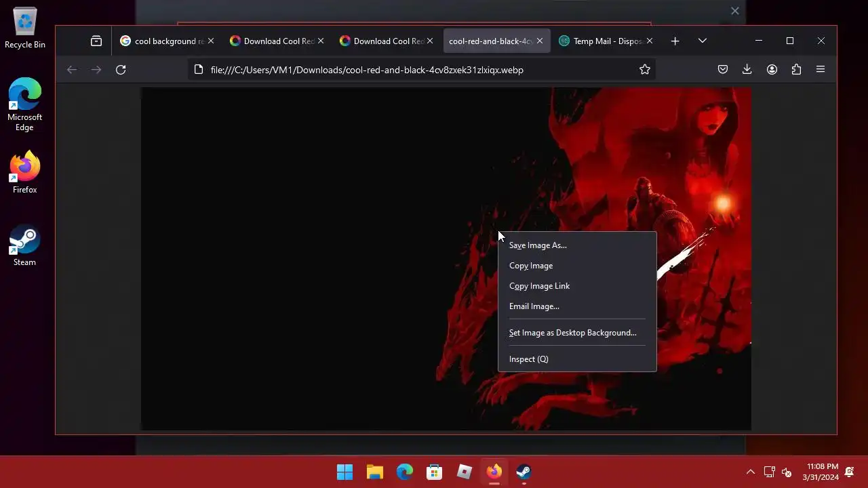Viewport: 868px width, 488px height.
Task: Close the second Download Cool Red tab
Action: click(x=430, y=41)
